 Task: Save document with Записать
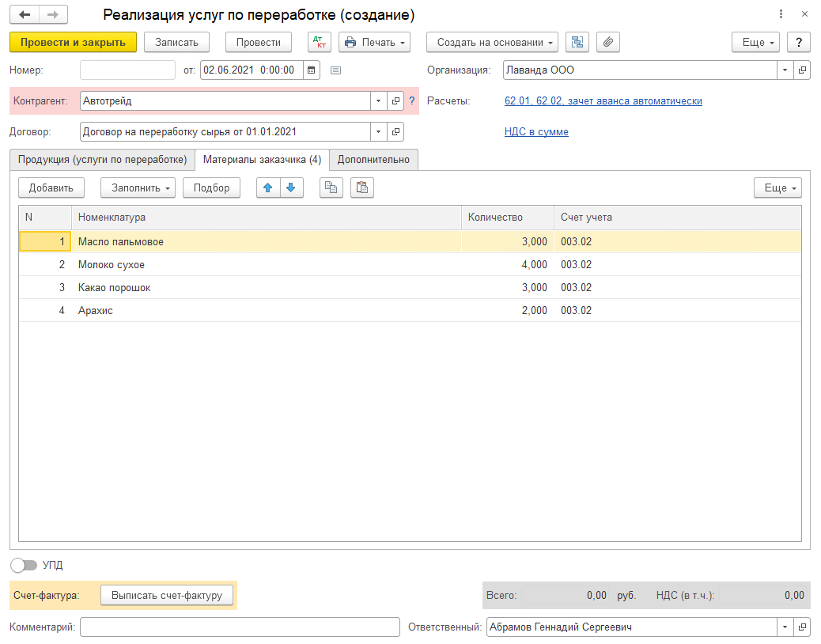tap(176, 43)
